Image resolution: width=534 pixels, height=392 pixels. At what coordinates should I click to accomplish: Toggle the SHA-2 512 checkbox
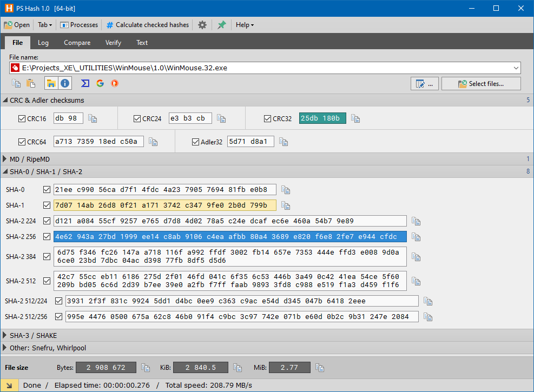[47, 281]
